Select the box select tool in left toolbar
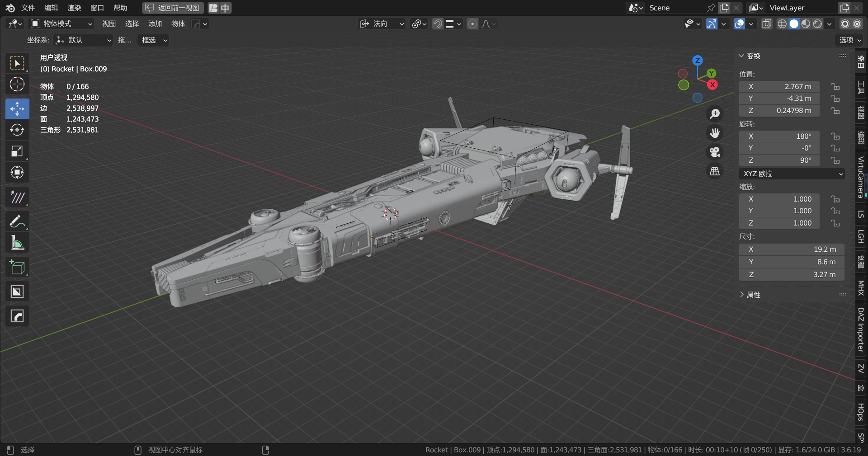Image resolution: width=868 pixels, height=456 pixels. [x=17, y=63]
